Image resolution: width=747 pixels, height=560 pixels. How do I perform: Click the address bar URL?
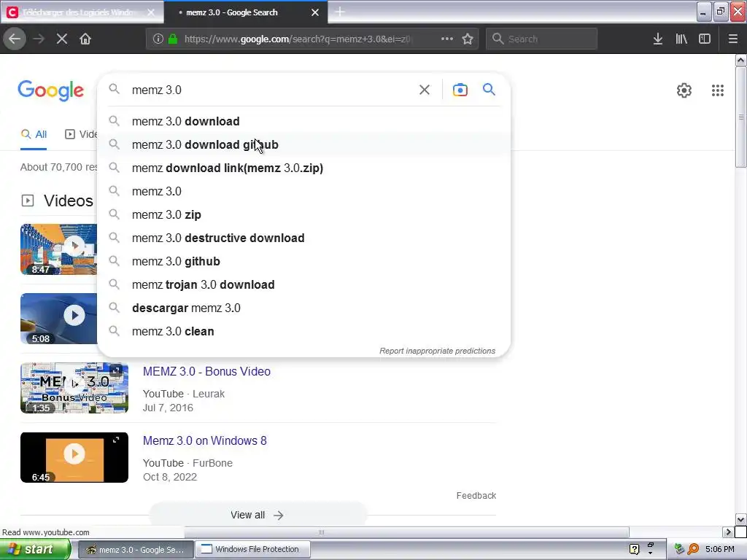click(298, 39)
